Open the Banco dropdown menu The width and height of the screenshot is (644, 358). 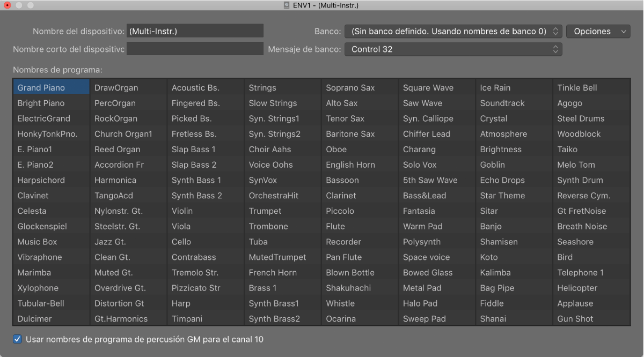click(453, 31)
